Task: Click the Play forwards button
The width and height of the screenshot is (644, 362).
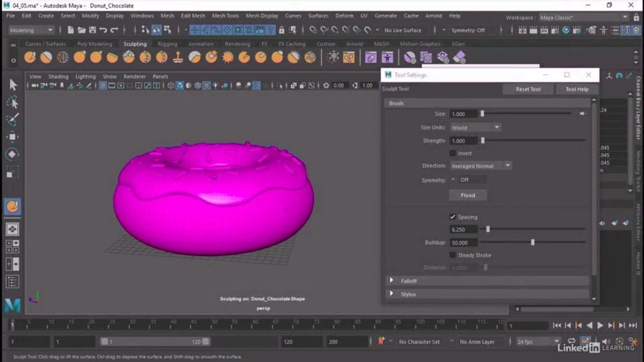Action: (x=600, y=326)
